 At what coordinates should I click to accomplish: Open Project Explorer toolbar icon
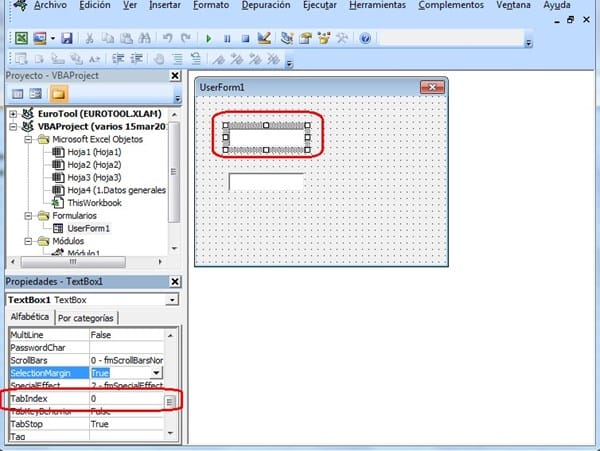287,38
